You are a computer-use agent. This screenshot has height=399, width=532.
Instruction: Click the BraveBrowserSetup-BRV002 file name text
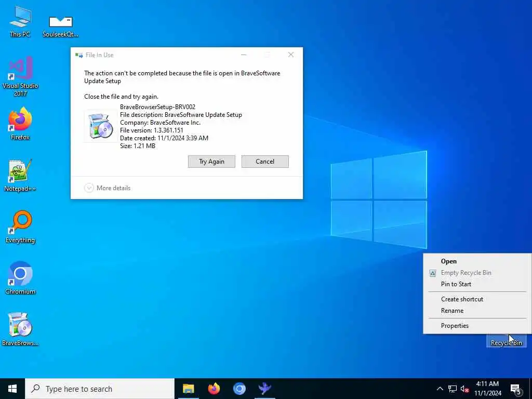[158, 107]
